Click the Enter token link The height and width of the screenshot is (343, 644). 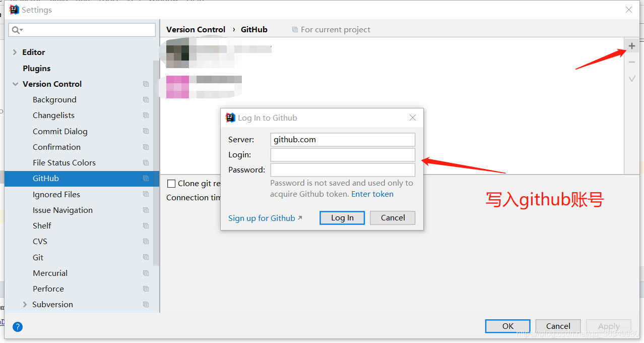pyautogui.click(x=372, y=194)
